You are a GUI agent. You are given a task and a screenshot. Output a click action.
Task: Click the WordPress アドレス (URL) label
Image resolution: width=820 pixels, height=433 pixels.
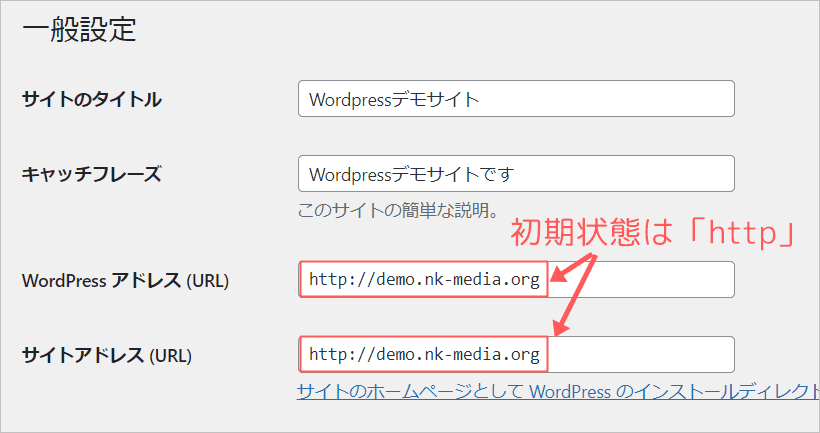pyautogui.click(x=125, y=281)
